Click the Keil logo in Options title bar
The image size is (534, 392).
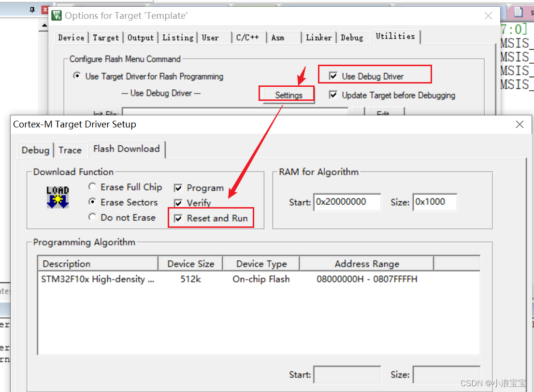(57, 15)
